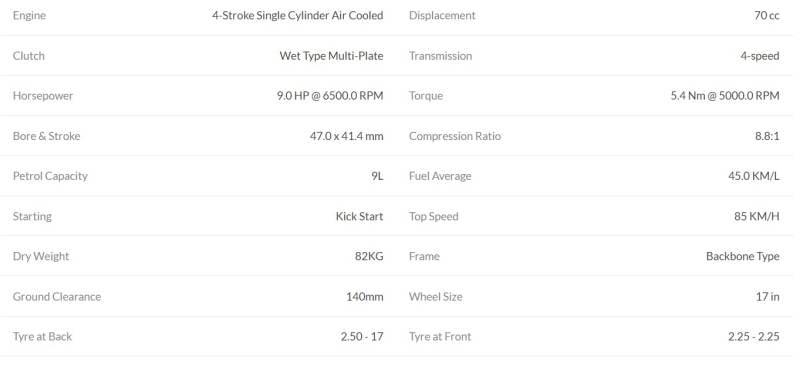This screenshot has width=800, height=368.
Task: Click the Backbone Type frame value
Action: [742, 256]
